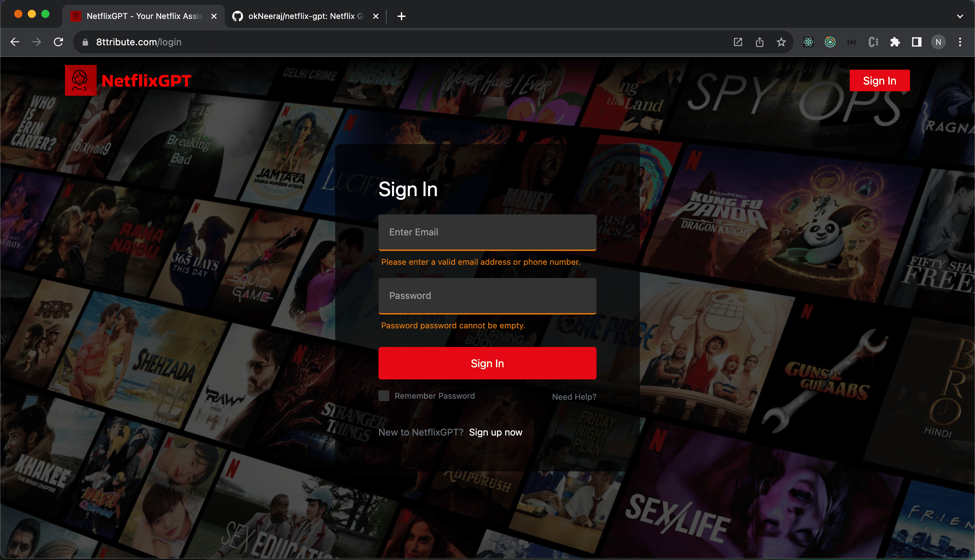Click inside the Enter Email field
Viewport: 975px width, 560px height.
(x=487, y=232)
